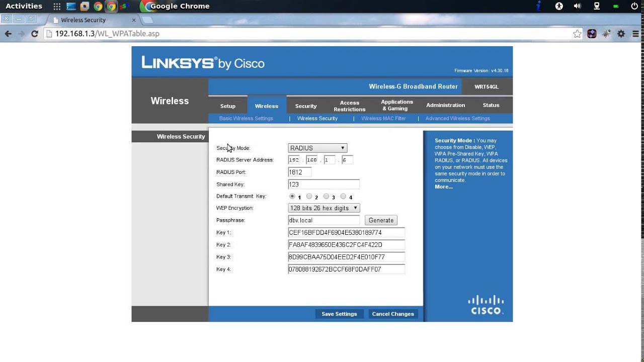Select Default Transmit Key 3
The width and height of the screenshot is (644, 362).
coord(326,197)
